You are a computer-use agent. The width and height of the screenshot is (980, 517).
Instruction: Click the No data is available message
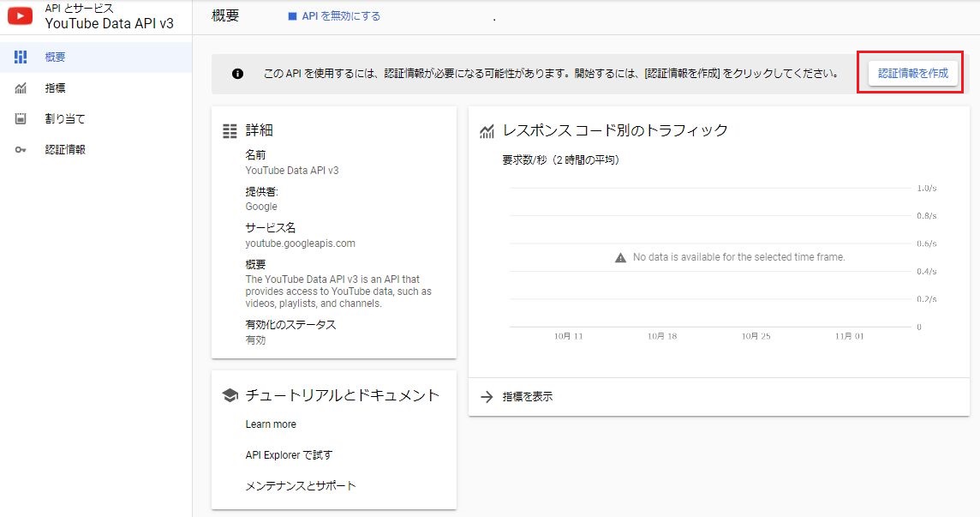click(738, 257)
